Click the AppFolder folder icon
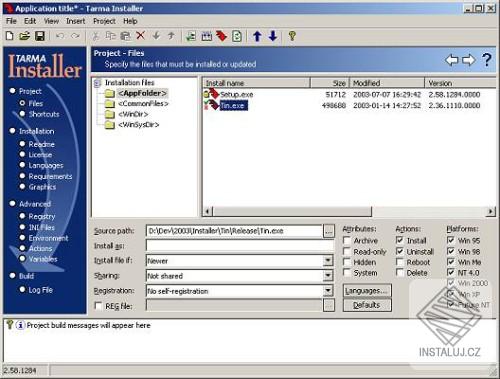This screenshot has height=379, width=500. point(110,93)
